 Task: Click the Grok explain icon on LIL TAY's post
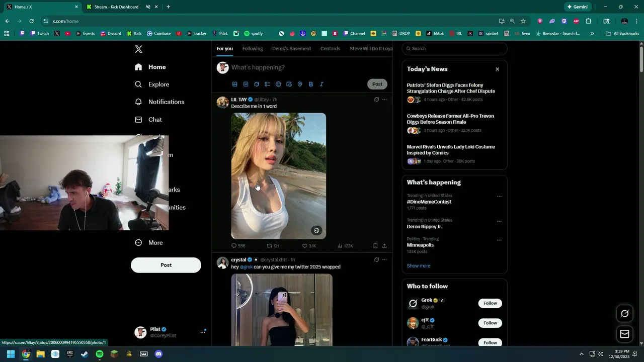[x=376, y=100]
